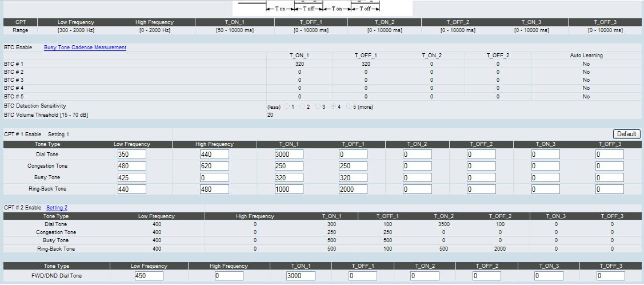The height and width of the screenshot is (285, 644).
Task: Open the Setting 2 link
Action: 57,208
